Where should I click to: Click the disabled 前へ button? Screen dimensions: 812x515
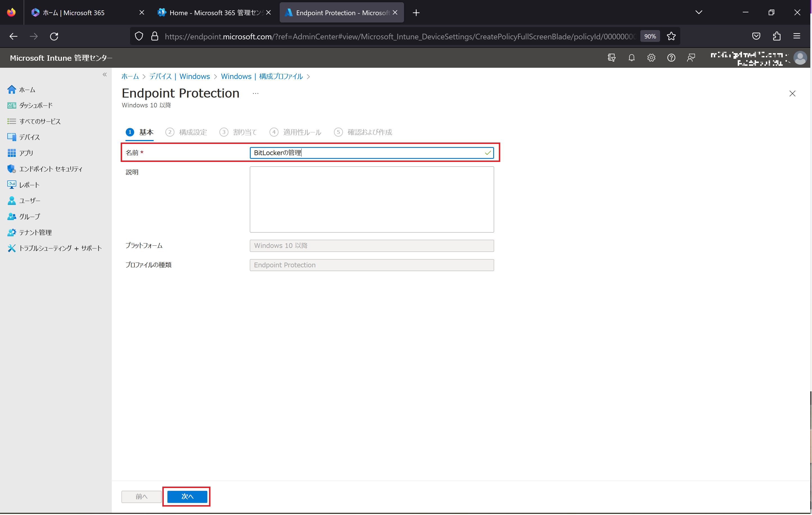tap(142, 496)
